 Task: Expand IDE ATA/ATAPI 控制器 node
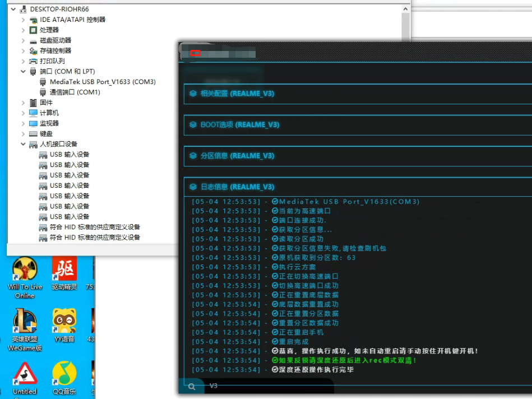(x=23, y=20)
